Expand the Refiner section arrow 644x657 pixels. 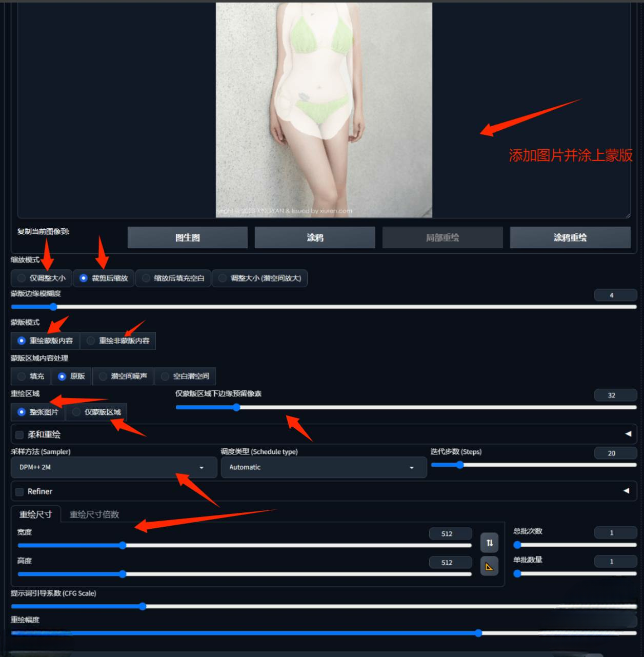click(x=626, y=491)
